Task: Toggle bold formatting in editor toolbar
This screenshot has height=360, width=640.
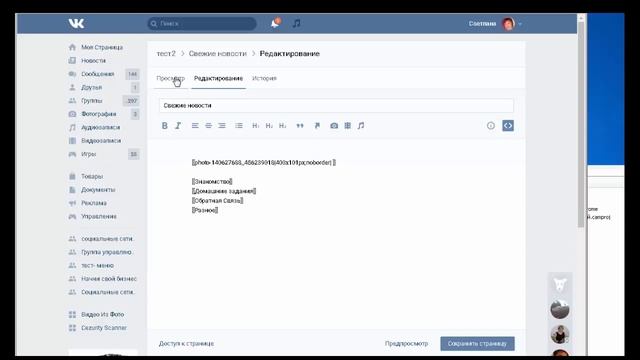Action: 164,126
